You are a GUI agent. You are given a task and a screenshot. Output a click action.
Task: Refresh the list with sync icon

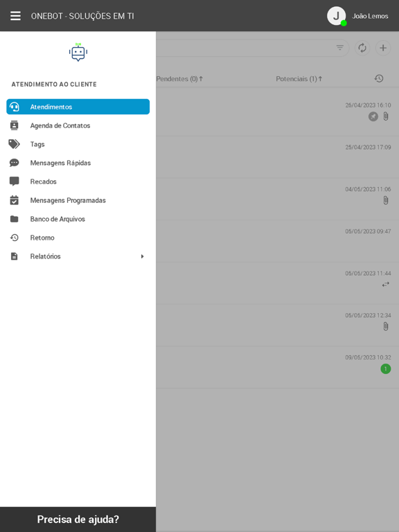(362, 48)
